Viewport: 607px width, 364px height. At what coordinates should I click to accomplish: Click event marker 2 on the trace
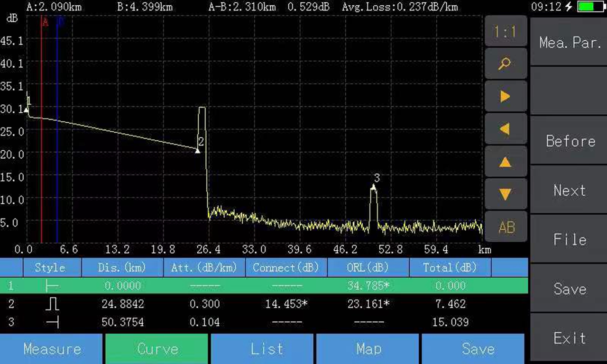198,150
